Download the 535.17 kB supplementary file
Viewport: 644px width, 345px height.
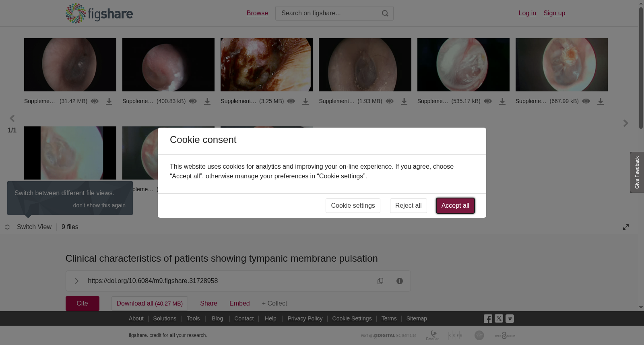coord(502,101)
